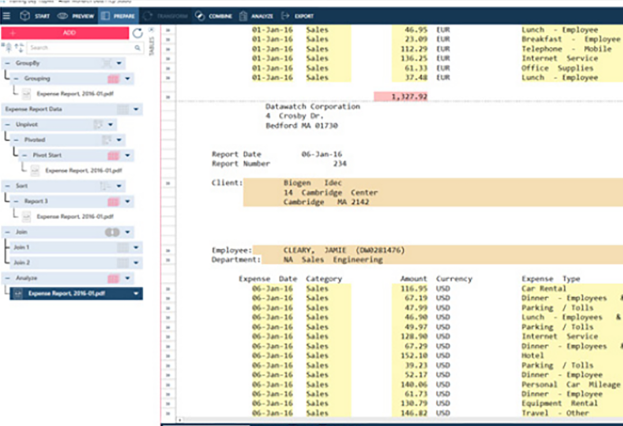Collapse the Analyze tree node
The height and width of the screenshot is (426, 623).
pyautogui.click(x=6, y=278)
